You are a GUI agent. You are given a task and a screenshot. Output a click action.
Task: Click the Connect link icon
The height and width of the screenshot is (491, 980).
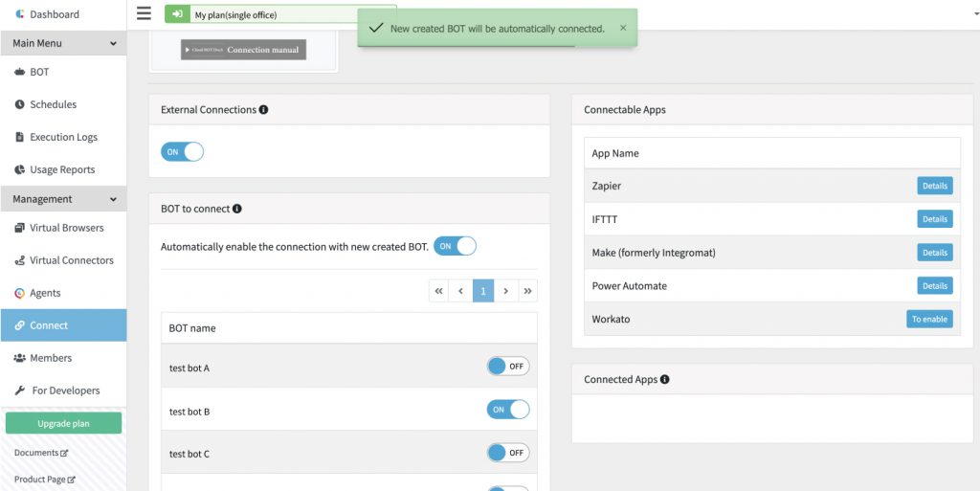click(x=20, y=325)
